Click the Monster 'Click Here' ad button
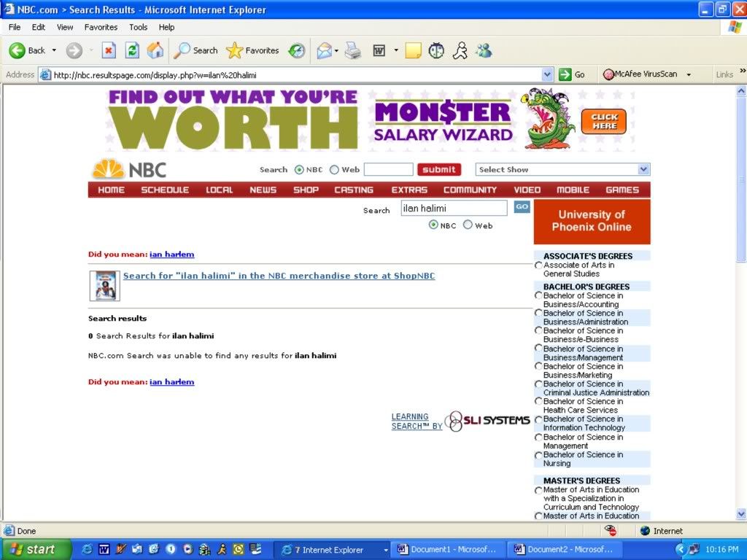The height and width of the screenshot is (560, 747). coord(603,122)
